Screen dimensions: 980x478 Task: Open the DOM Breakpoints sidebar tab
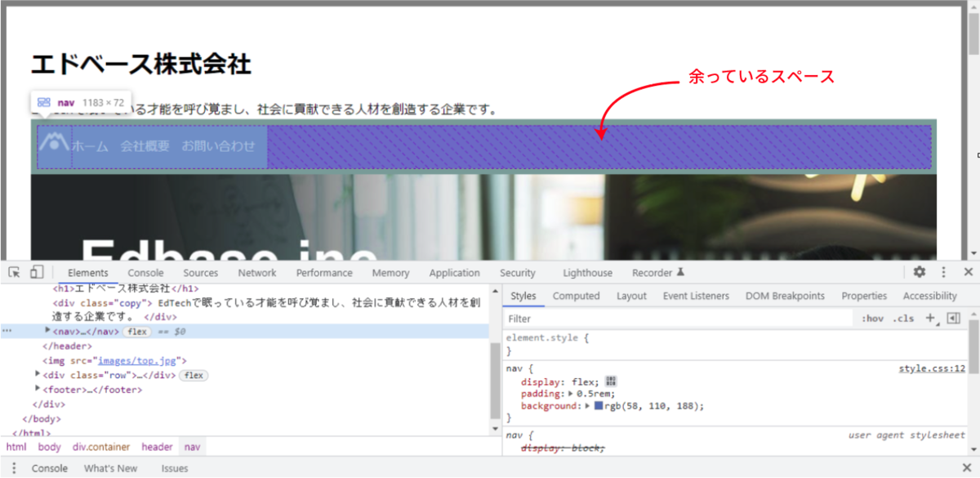(785, 296)
